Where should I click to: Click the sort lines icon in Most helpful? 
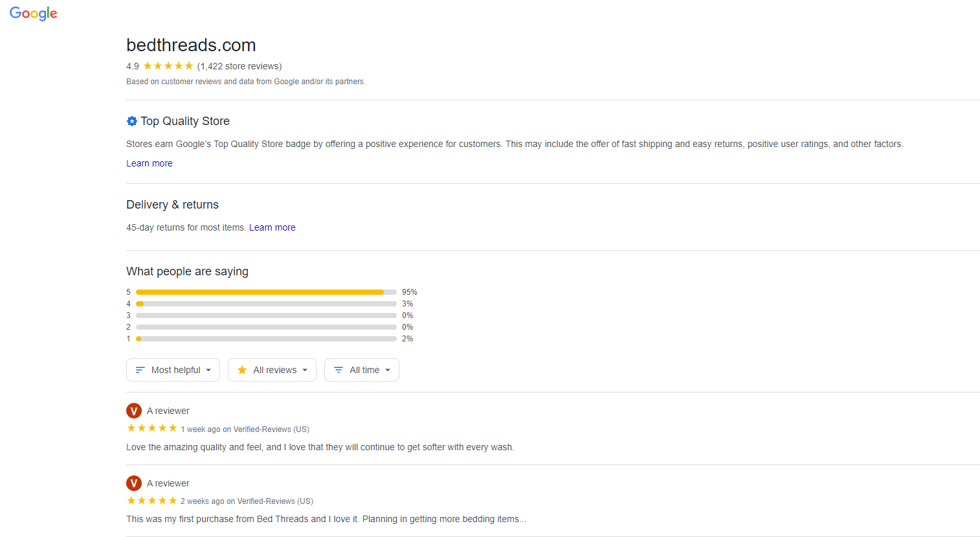(140, 370)
